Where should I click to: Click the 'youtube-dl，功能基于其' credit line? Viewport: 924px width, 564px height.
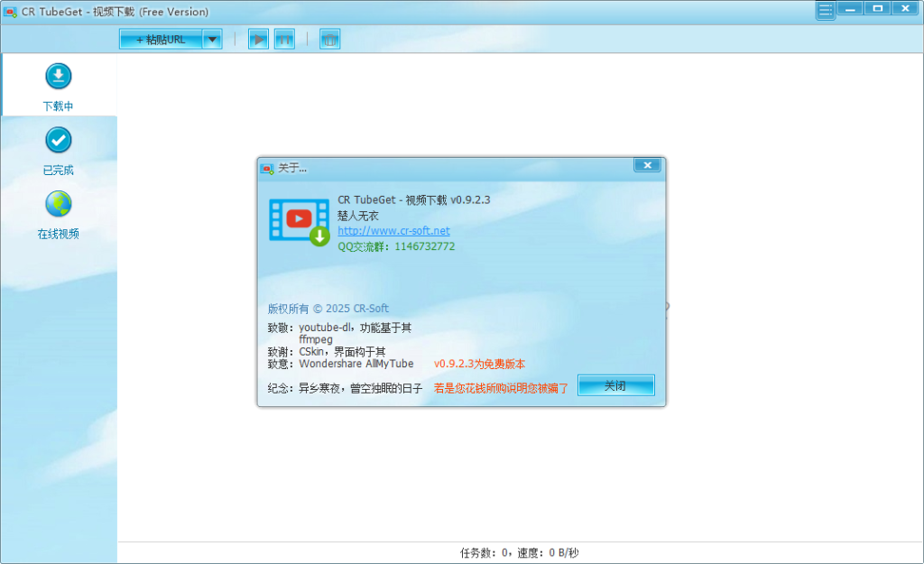(356, 328)
